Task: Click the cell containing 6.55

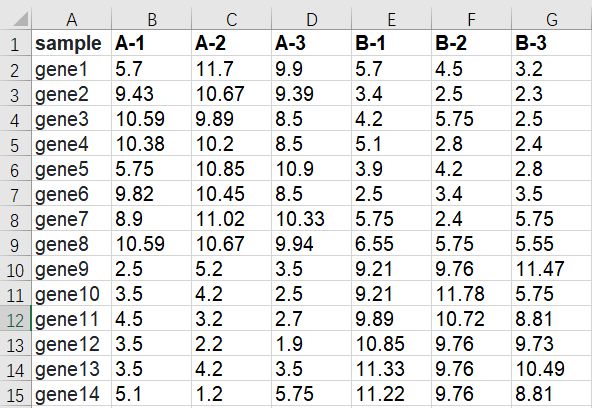Action: click(392, 243)
